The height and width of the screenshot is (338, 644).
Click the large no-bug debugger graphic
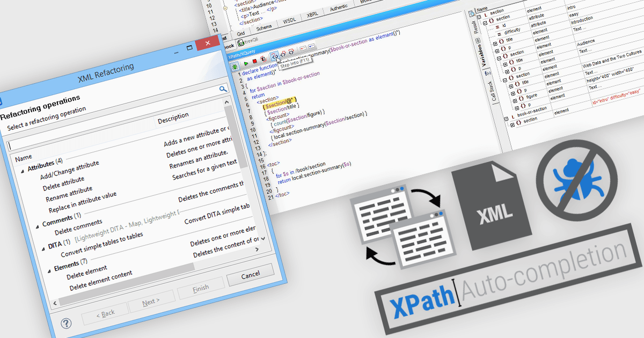(x=577, y=181)
